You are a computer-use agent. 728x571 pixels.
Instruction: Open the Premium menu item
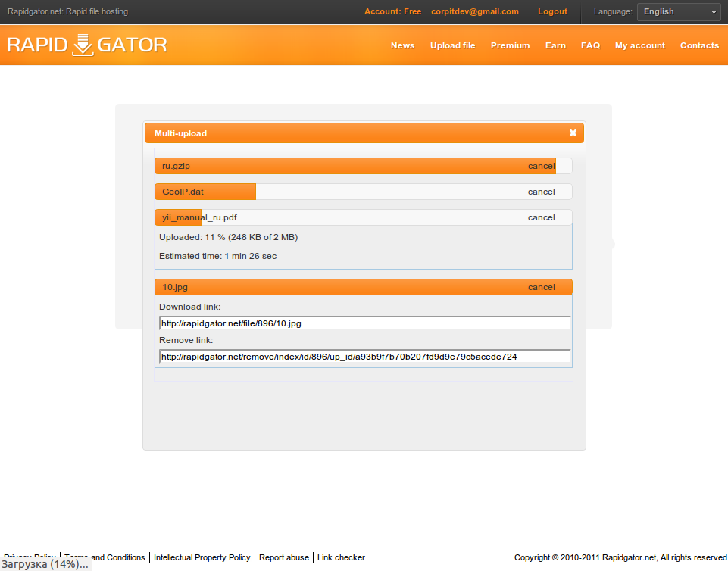pyautogui.click(x=511, y=45)
